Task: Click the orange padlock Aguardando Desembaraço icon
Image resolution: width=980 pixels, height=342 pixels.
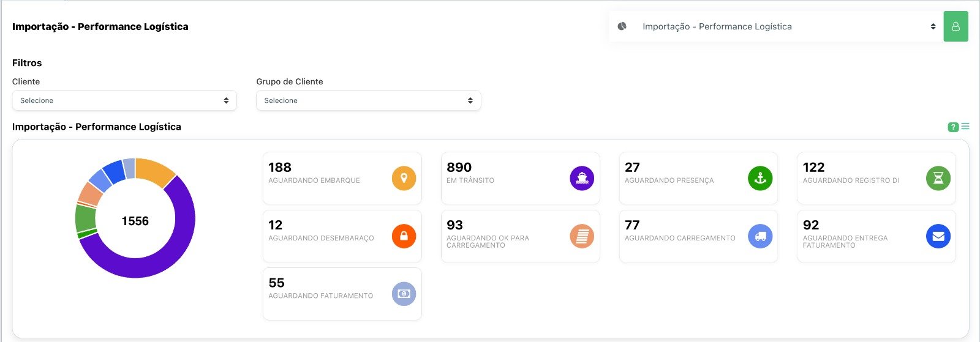Action: pos(404,236)
